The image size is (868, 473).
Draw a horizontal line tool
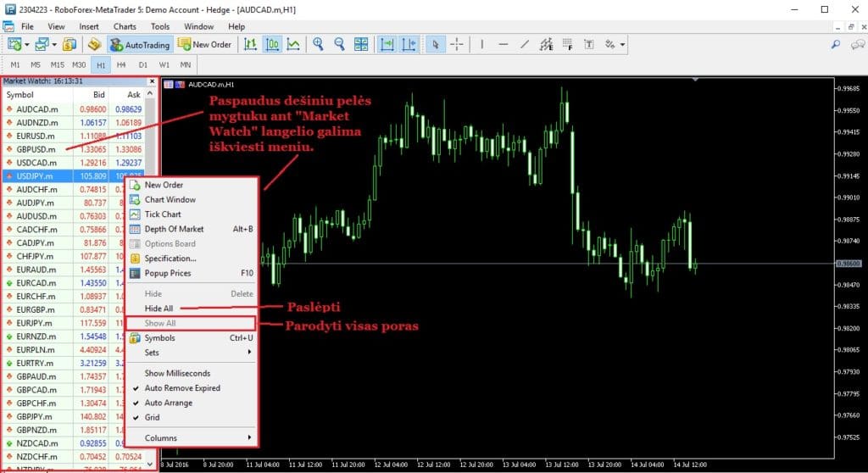click(x=504, y=45)
